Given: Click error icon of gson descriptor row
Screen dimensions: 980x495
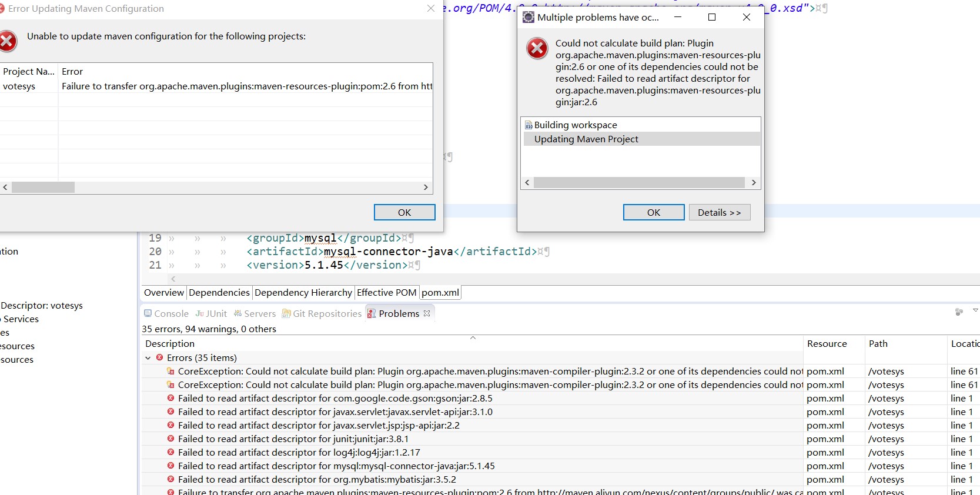Looking at the screenshot, I should coord(170,398).
